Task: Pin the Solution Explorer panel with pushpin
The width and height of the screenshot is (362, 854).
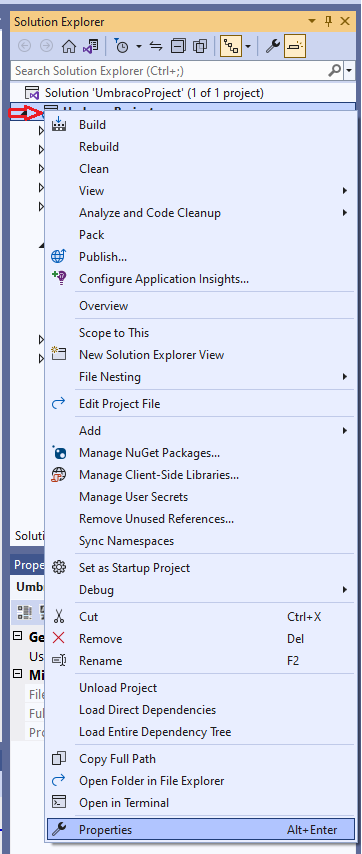Action: 328,21
